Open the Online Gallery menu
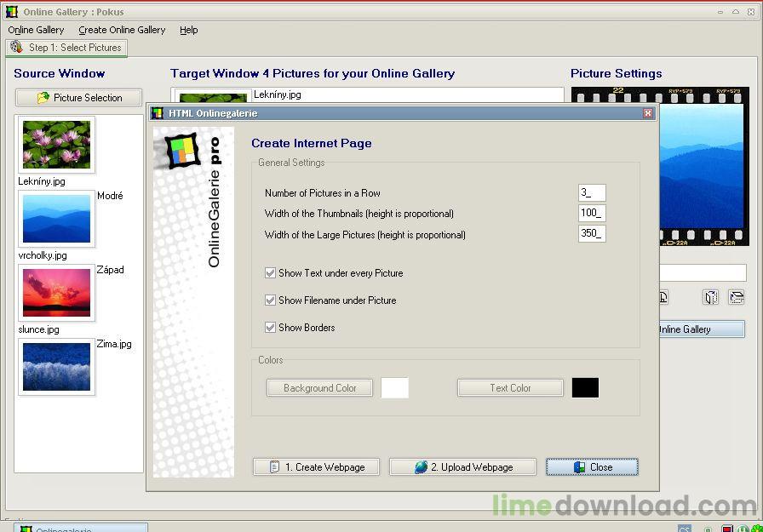The width and height of the screenshot is (763, 532). click(36, 30)
